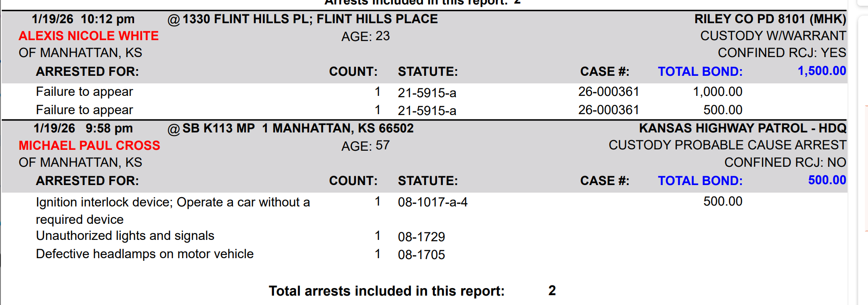The width and height of the screenshot is (868, 305).
Task: Select the Defective headlamps on motor vehicle charge
Action: click(144, 254)
